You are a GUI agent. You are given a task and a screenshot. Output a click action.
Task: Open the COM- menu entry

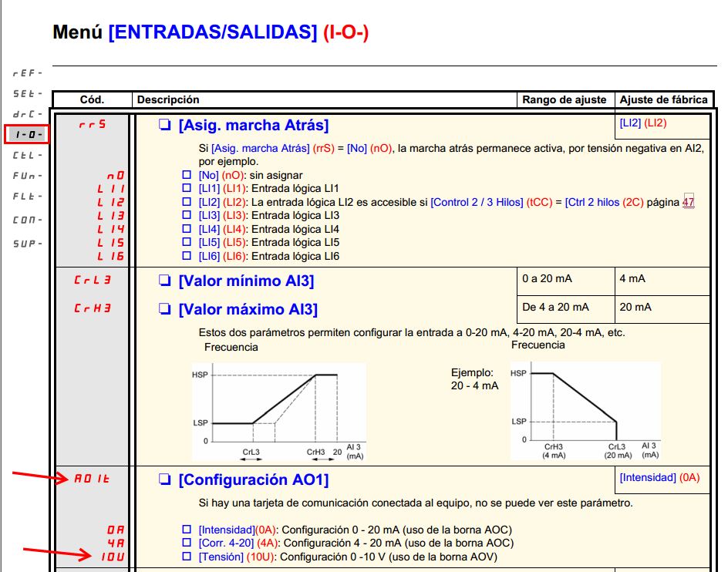[27, 220]
